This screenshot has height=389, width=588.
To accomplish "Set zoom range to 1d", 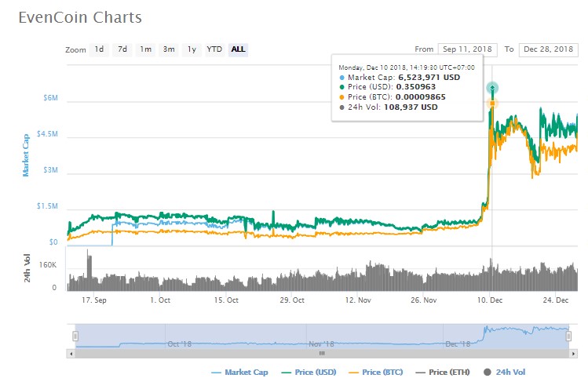I will point(99,49).
